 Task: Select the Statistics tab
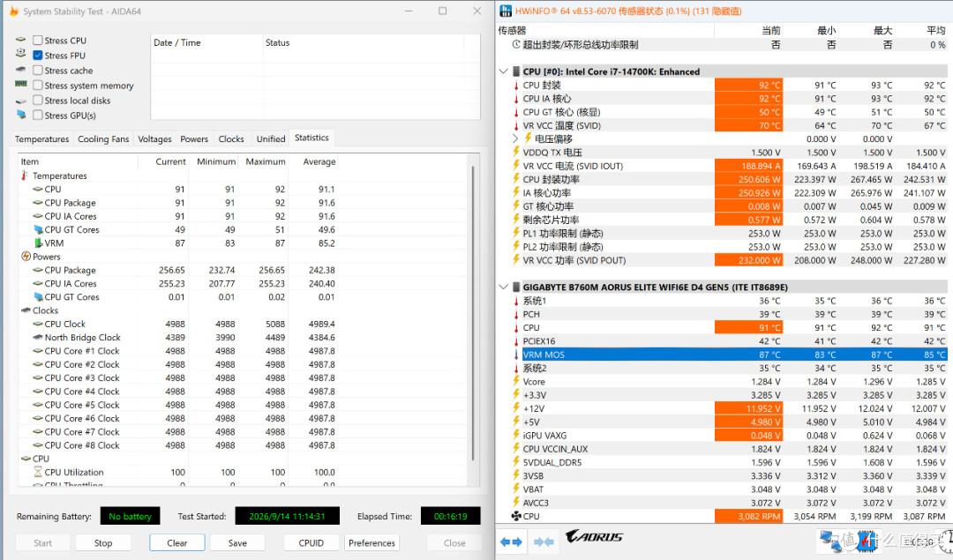(311, 138)
